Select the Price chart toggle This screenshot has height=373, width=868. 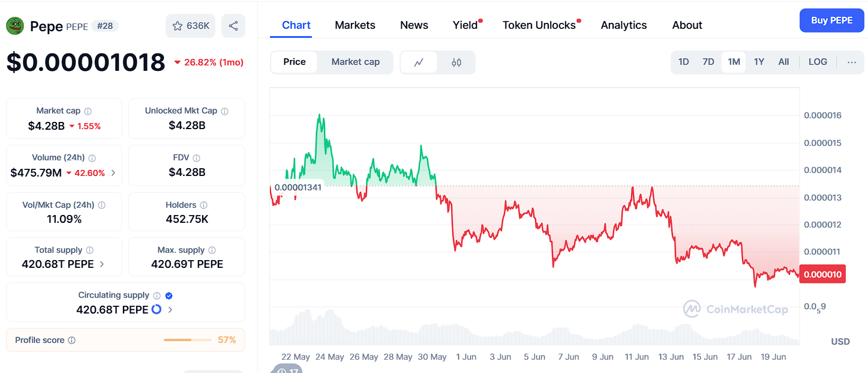click(295, 62)
